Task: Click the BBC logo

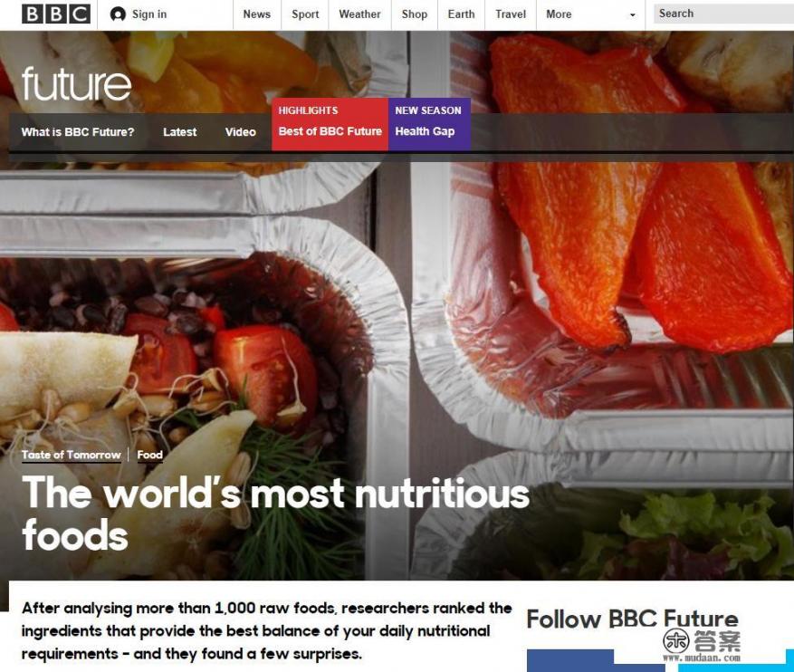Action: [x=56, y=14]
